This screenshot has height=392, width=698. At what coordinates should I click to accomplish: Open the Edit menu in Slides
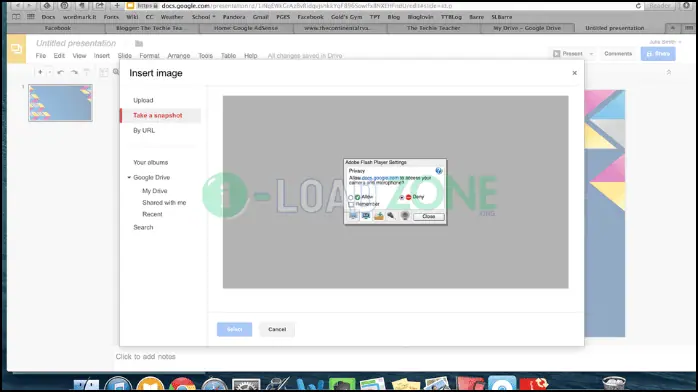[x=59, y=56]
